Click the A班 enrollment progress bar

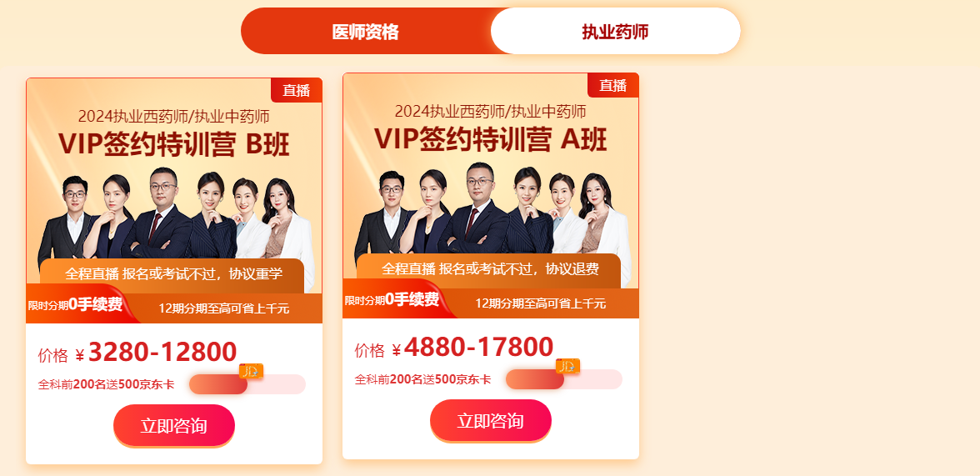point(563,379)
